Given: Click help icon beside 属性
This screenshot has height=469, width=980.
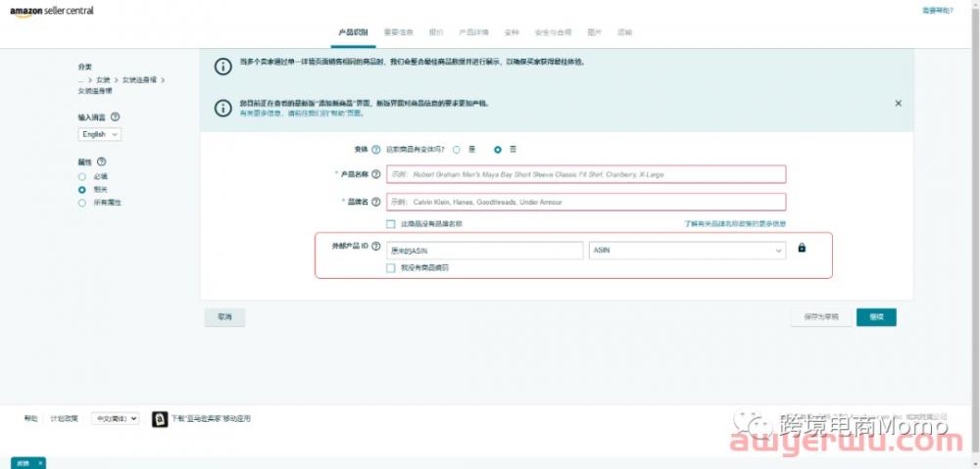Looking at the screenshot, I should (101, 162).
